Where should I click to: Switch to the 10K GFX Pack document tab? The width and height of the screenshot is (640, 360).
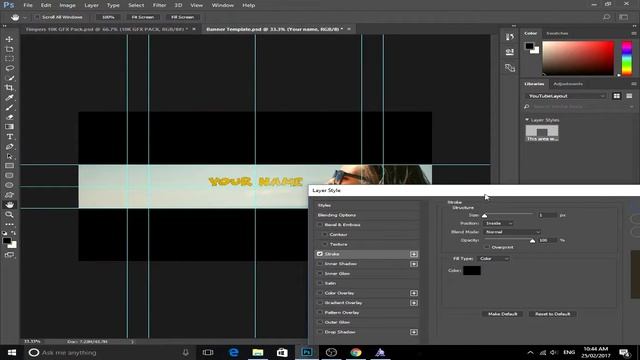coord(106,29)
